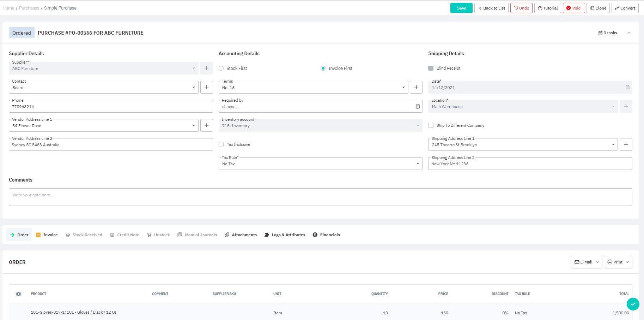Open Vendor Address Line 1 dropdown
The image size is (644, 320).
pos(104,125)
